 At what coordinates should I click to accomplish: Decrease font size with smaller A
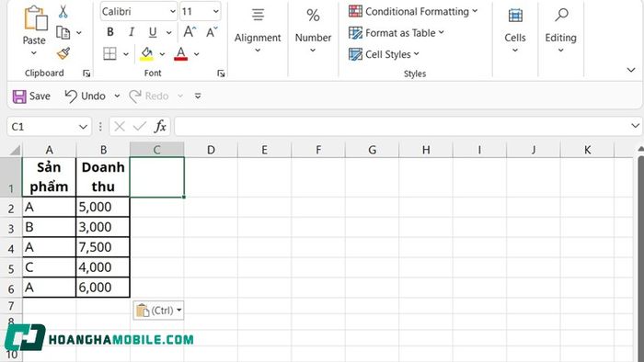(x=212, y=31)
